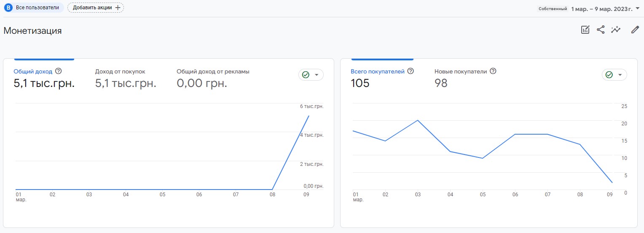Click the 0,00 грн. ad revenue value
Image resolution: width=644 pixels, height=233 pixels.
click(202, 83)
